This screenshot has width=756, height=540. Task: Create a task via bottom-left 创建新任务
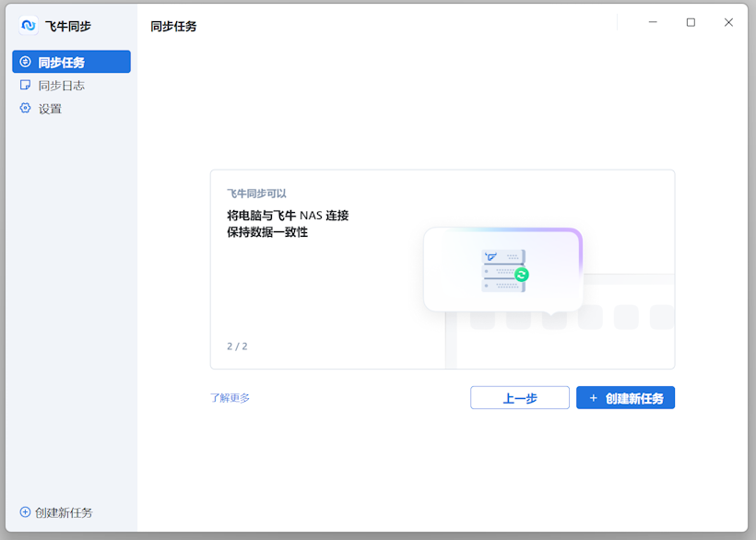(55, 512)
